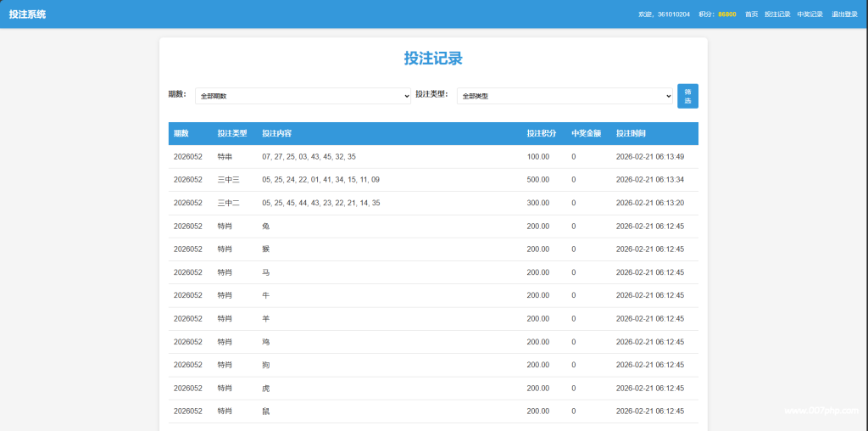
Task: Click the 牛 bet content cell
Action: [x=265, y=295]
